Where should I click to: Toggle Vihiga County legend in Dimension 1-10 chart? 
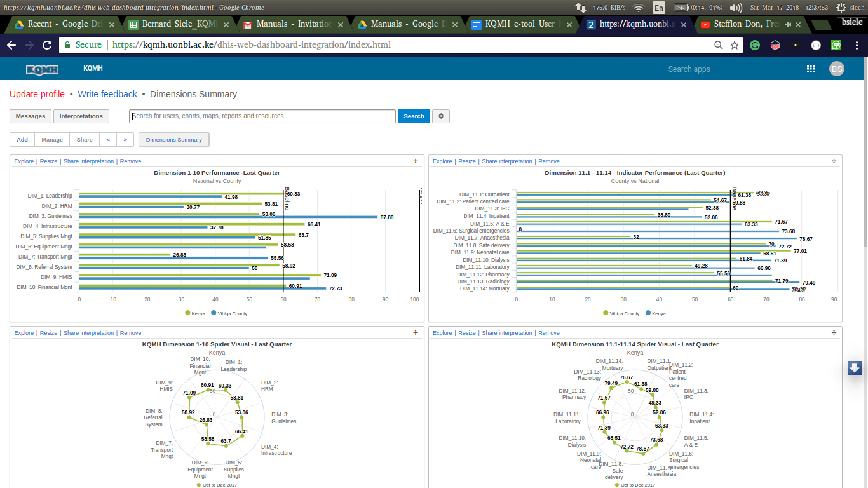click(229, 313)
